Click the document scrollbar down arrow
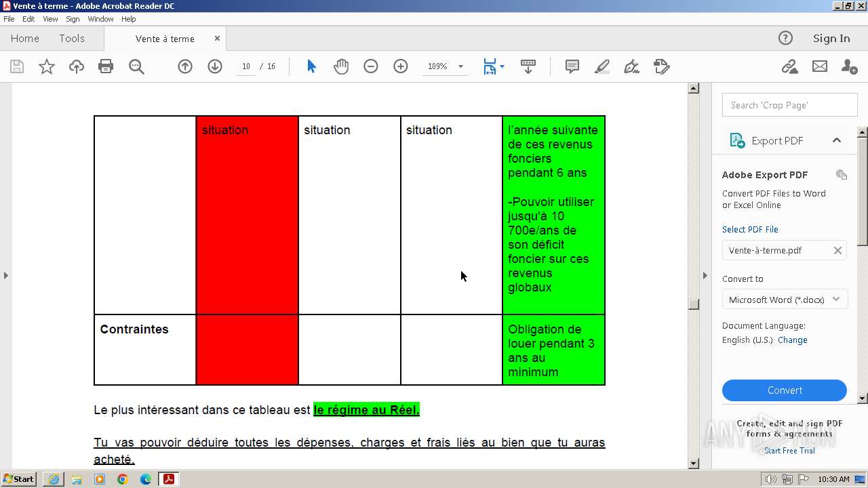Image resolution: width=868 pixels, height=488 pixels. coord(693,464)
